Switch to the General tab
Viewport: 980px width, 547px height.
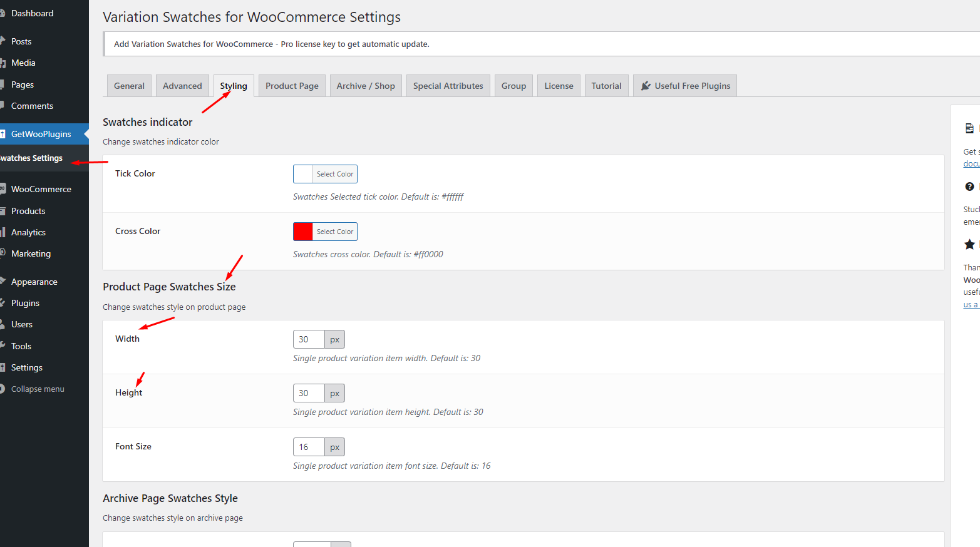click(129, 86)
